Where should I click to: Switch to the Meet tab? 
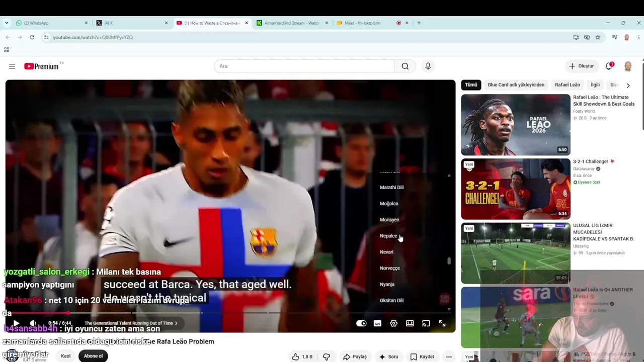tap(372, 23)
